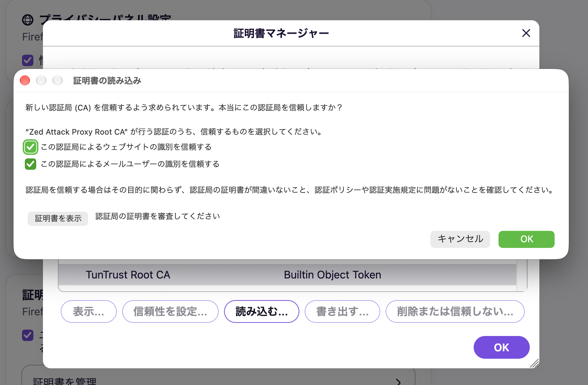Toggle lower purple checkbox in certificates section

point(28,335)
